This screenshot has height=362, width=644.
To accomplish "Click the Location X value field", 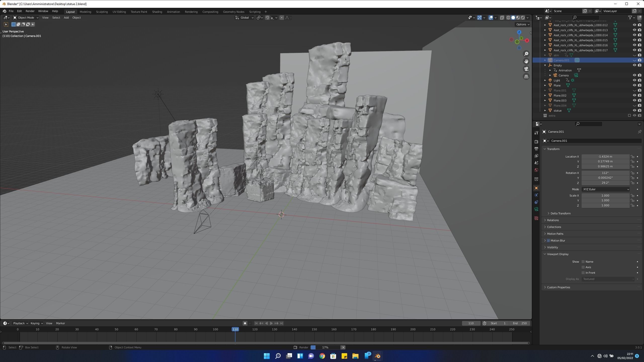I will coord(605,157).
